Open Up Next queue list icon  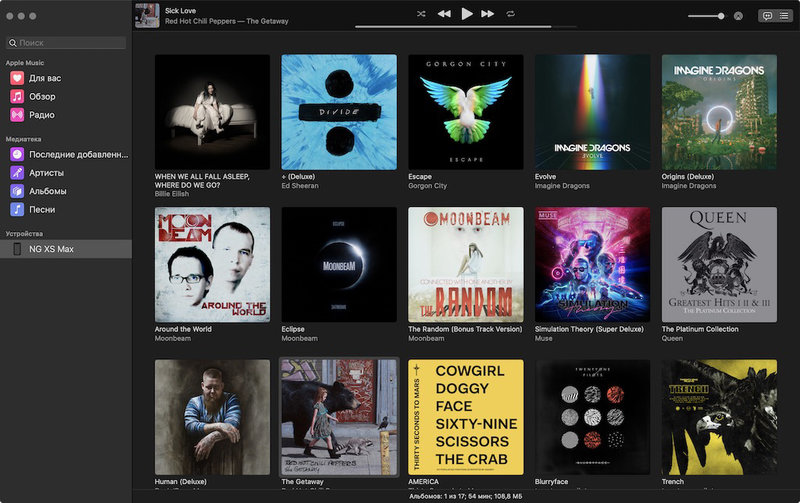[x=784, y=16]
